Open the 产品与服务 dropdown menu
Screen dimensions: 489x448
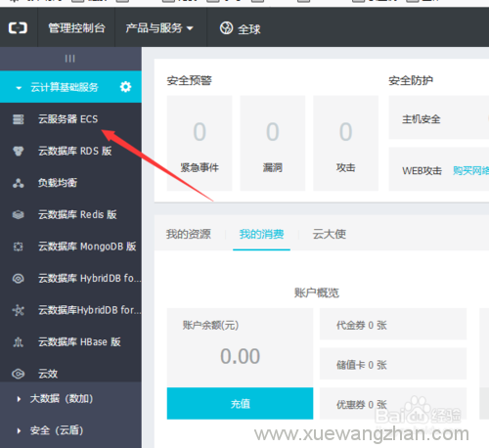tap(159, 28)
